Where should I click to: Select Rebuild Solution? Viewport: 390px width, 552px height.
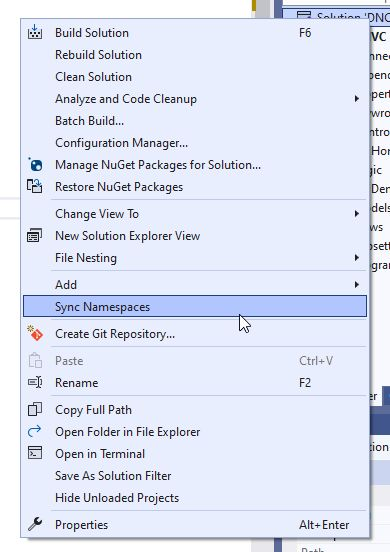(195, 55)
